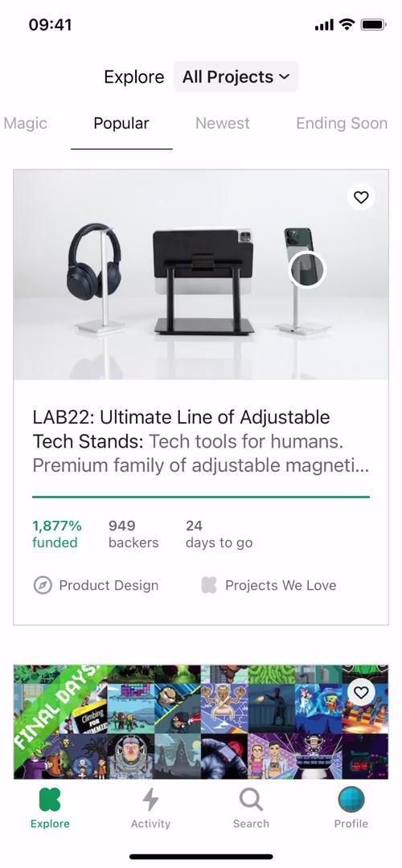Tap the Projects We Love badge icon
402x868 pixels.
pyautogui.click(x=209, y=585)
